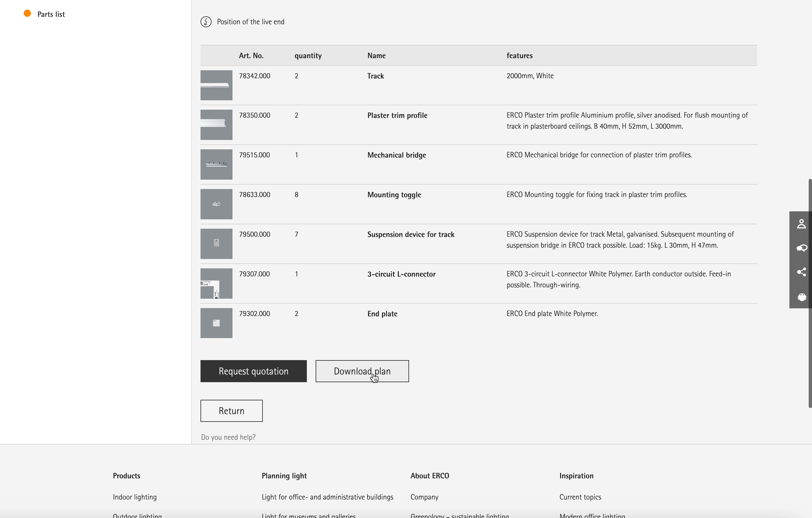Select Parts list in the left navigation
Viewport: 812px width, 518px height.
coord(51,14)
